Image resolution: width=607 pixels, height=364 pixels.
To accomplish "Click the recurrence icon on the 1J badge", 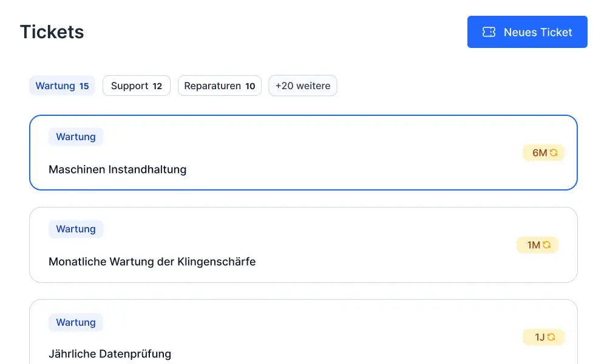I will (x=552, y=337).
